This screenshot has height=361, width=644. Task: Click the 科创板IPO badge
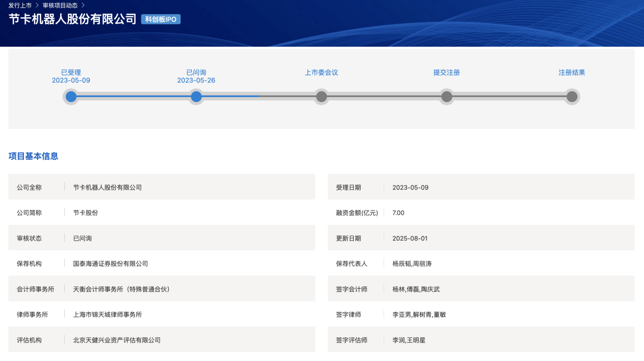[x=161, y=19]
